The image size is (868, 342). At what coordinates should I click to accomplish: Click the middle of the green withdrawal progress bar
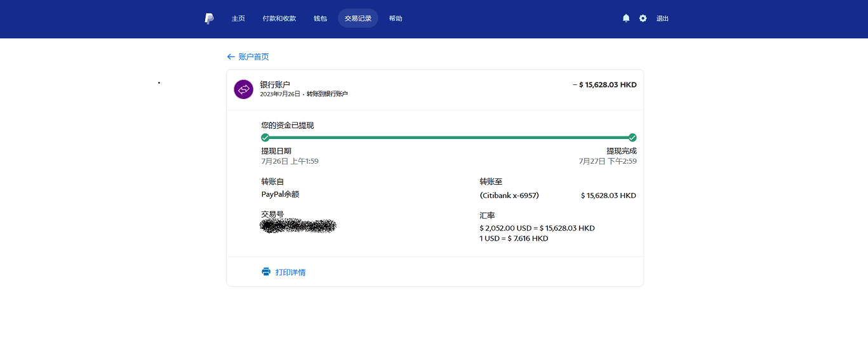[x=449, y=138]
